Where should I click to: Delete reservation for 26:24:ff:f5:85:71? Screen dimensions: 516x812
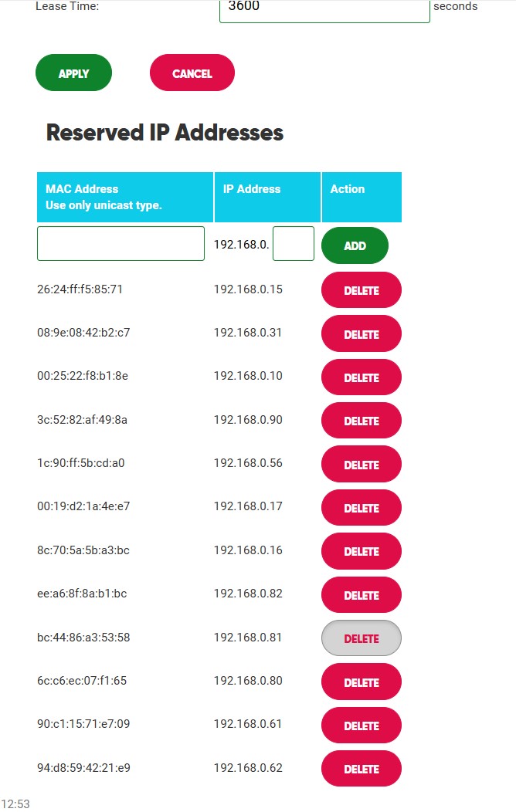coord(361,290)
